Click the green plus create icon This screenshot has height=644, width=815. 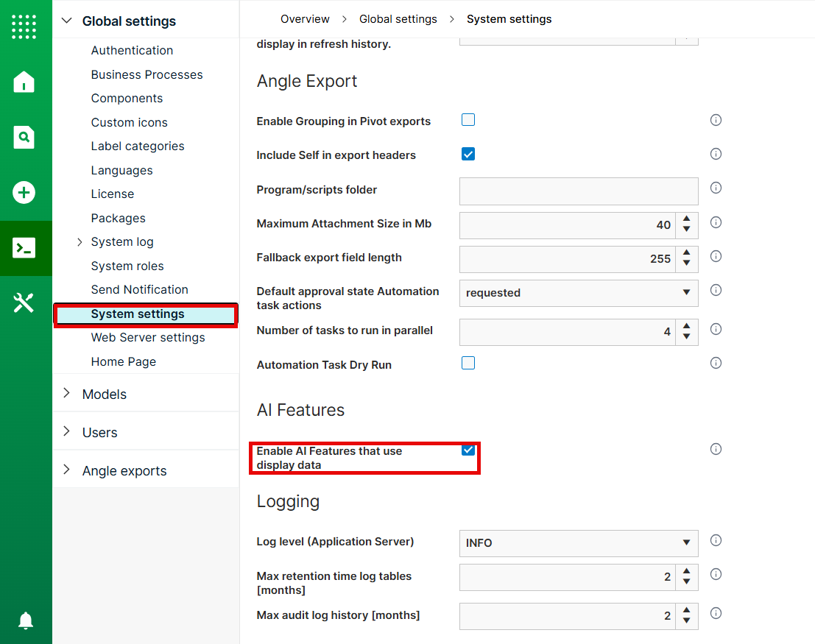click(x=24, y=193)
